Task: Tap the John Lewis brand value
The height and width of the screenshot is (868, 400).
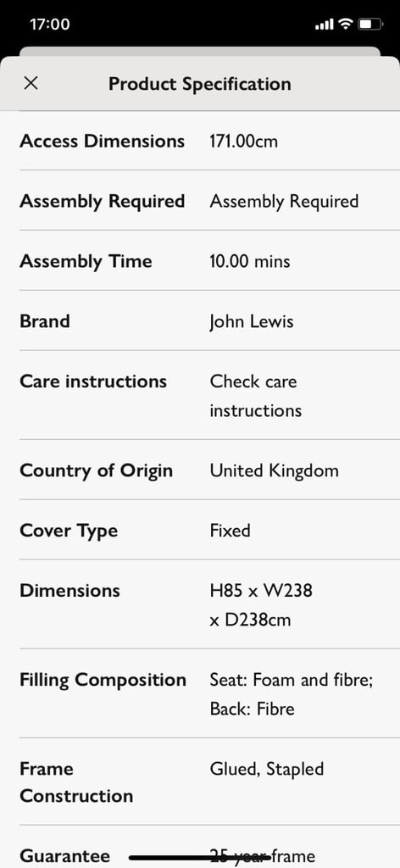Action: pyautogui.click(x=251, y=321)
